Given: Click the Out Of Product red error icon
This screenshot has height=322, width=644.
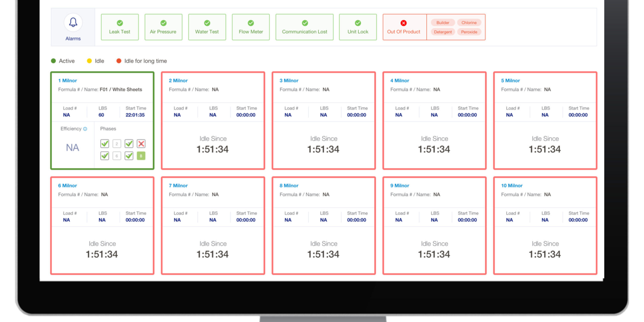Looking at the screenshot, I should 404,23.
